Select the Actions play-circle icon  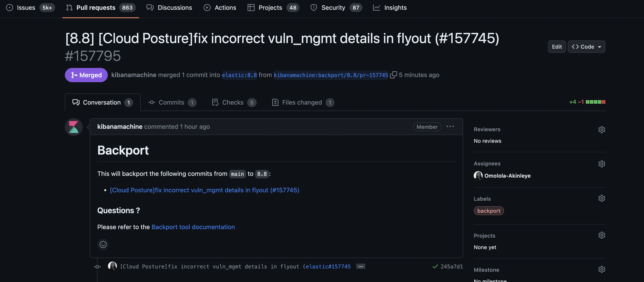207,8
